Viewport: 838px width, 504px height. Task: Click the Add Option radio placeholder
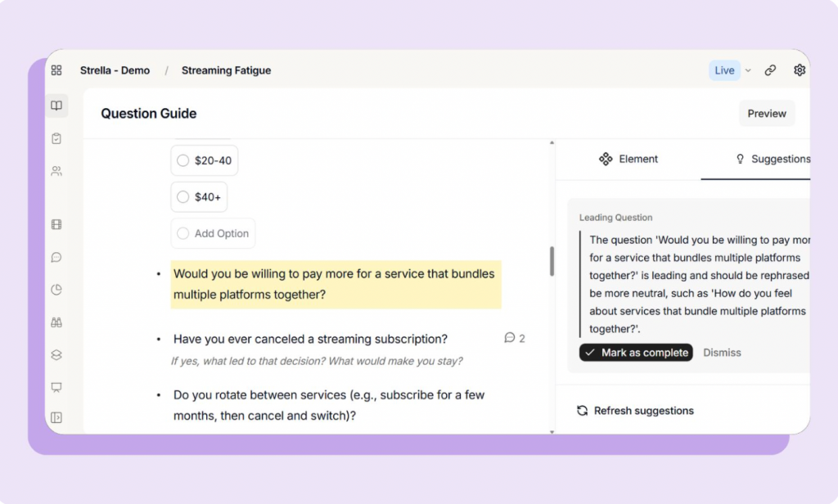[x=183, y=234]
